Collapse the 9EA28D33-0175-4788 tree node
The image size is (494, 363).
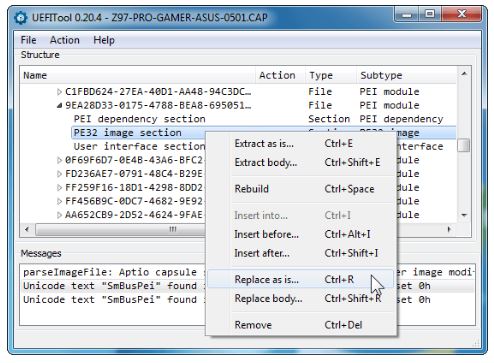click(59, 105)
